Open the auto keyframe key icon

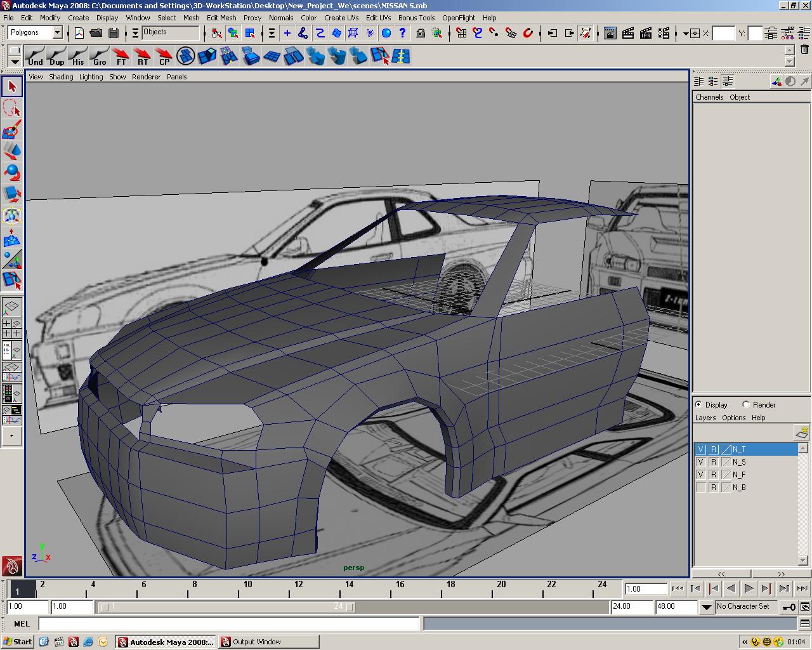click(789, 607)
